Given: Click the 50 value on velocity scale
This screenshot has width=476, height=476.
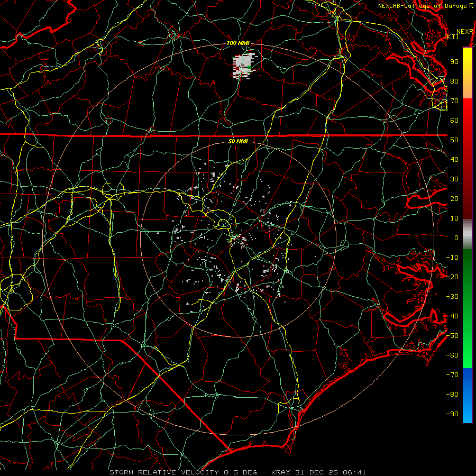Looking at the screenshot, I should tap(454, 140).
